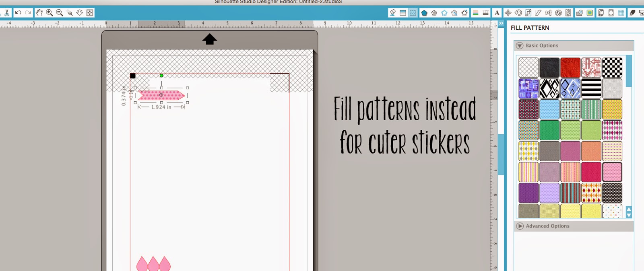Select the first pink teardrop shape
This screenshot has height=271, width=644.
(142, 264)
